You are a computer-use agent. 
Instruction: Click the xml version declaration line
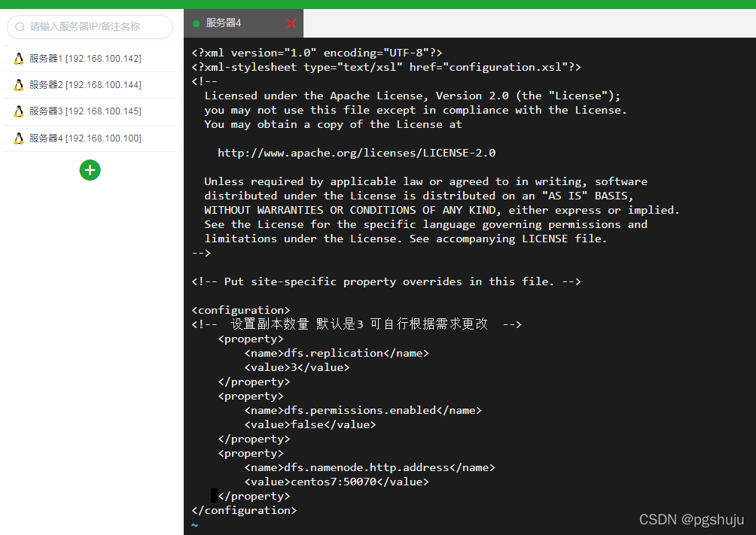click(317, 53)
